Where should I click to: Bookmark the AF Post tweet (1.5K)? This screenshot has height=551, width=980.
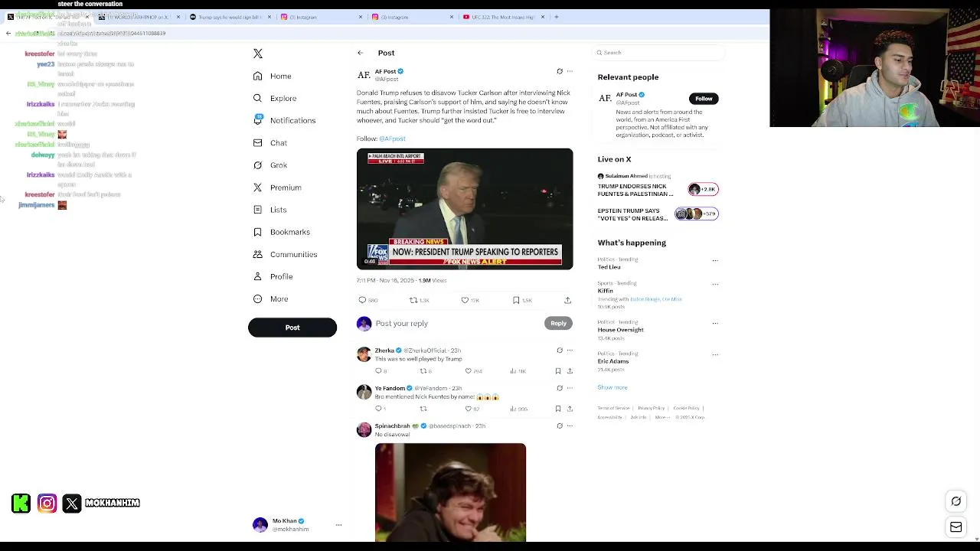click(522, 300)
